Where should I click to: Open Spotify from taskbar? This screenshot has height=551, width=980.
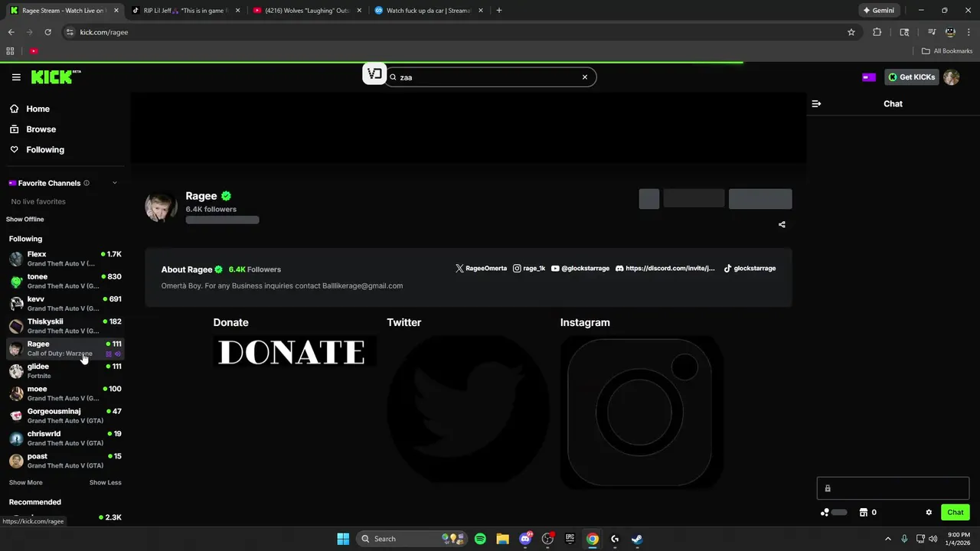click(x=480, y=539)
